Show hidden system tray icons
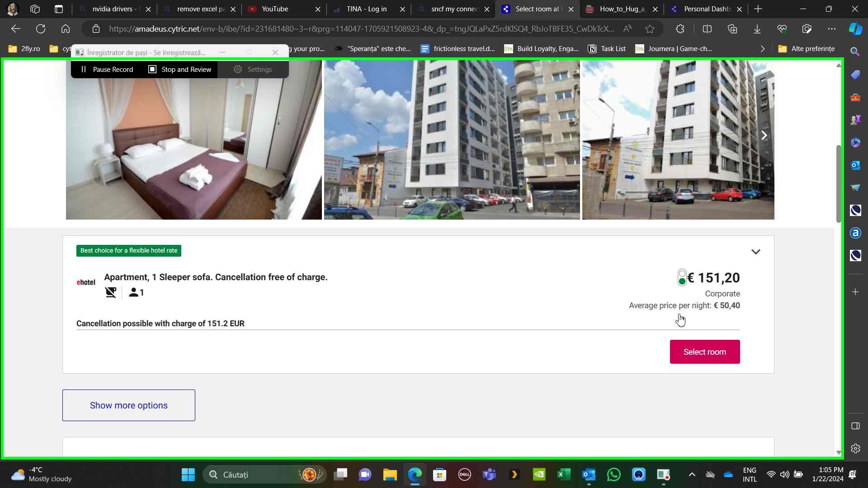 point(692,474)
